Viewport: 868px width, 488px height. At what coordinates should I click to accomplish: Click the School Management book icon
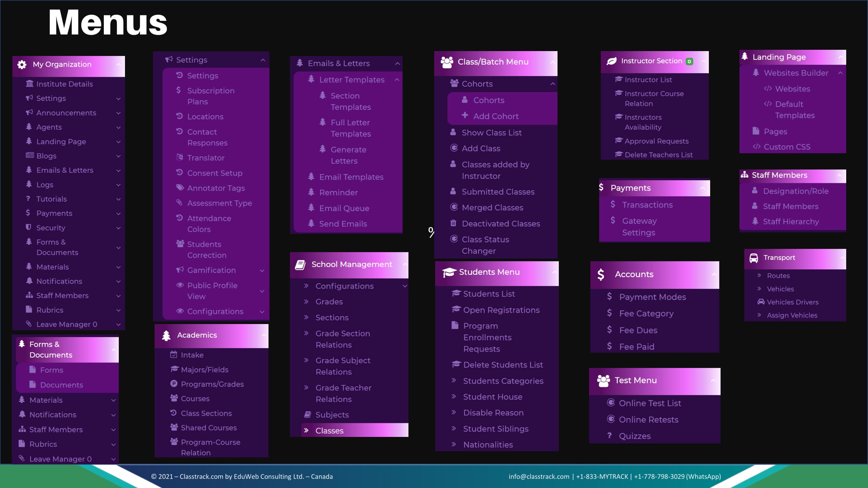click(300, 265)
